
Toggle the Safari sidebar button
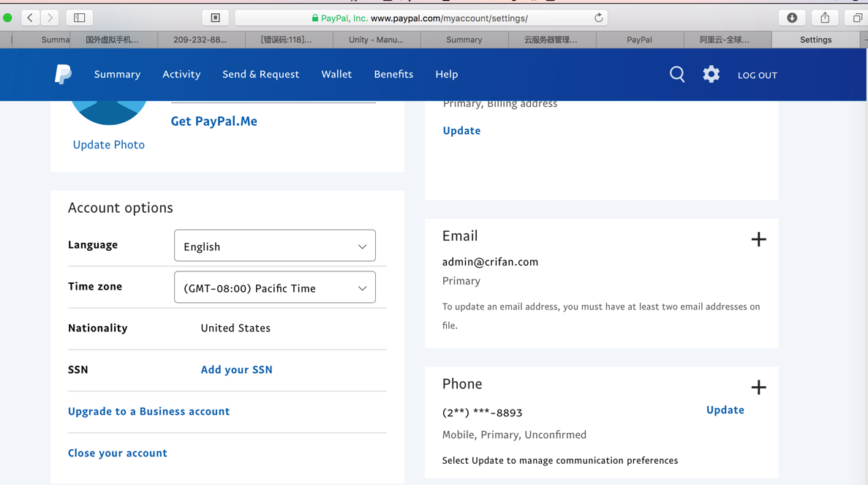80,18
